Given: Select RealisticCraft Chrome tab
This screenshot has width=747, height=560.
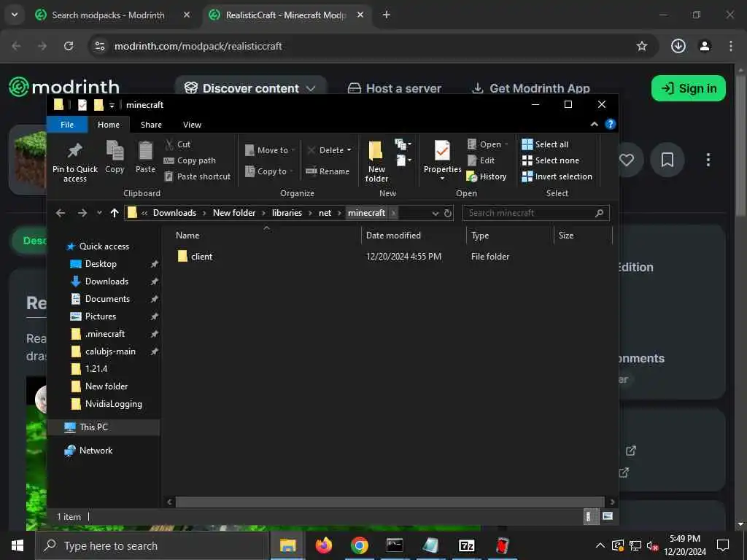Looking at the screenshot, I should coord(286,15).
